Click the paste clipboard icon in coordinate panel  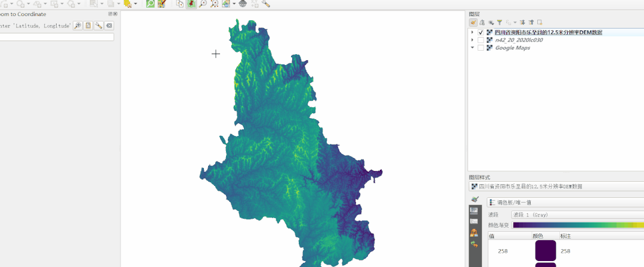(88, 26)
